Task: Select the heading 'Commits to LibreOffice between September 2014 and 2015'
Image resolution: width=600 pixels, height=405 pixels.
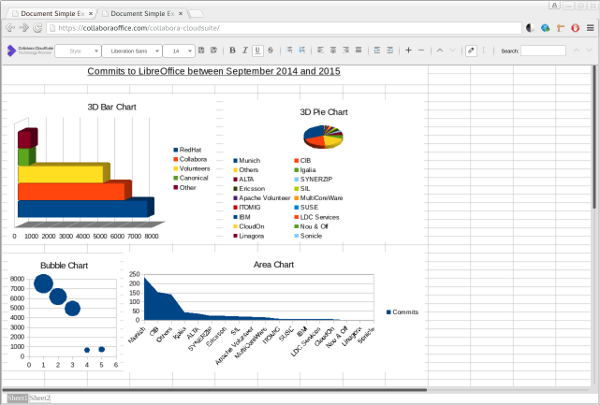Action: [x=214, y=71]
